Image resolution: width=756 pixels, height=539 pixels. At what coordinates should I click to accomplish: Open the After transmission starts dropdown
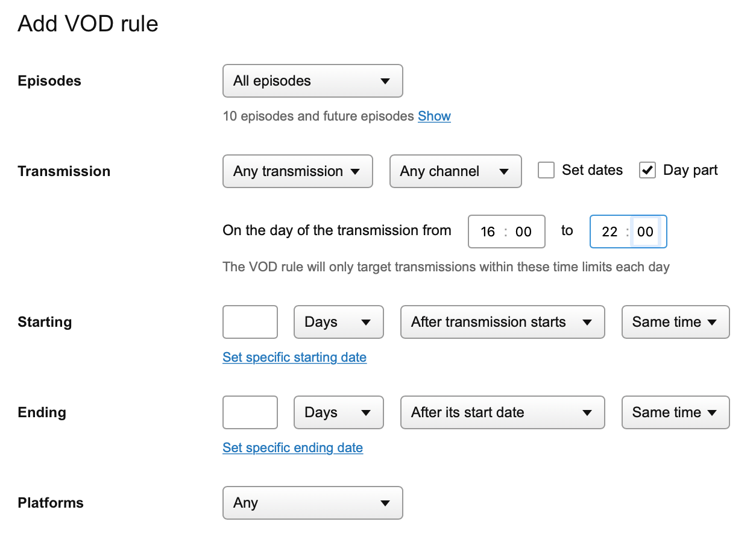[x=502, y=322]
